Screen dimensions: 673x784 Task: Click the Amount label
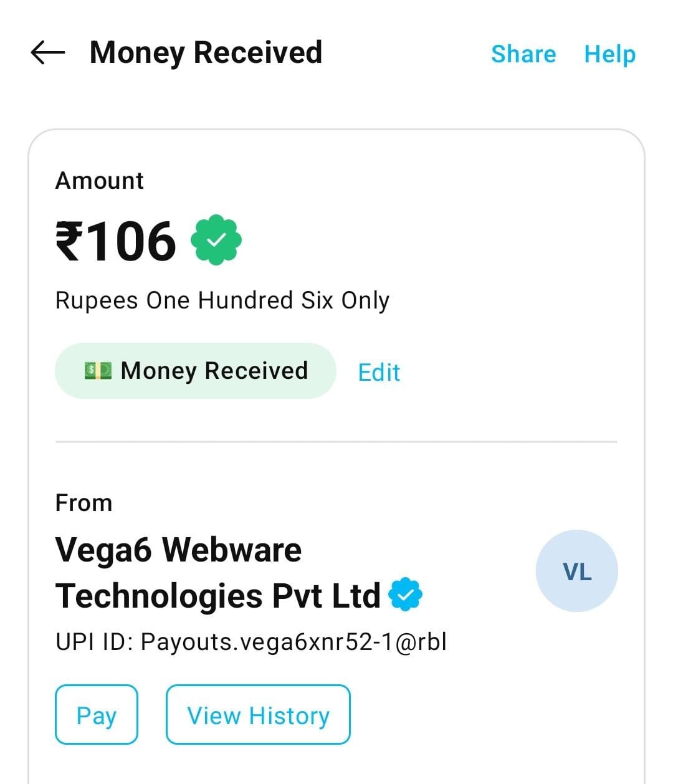(100, 181)
